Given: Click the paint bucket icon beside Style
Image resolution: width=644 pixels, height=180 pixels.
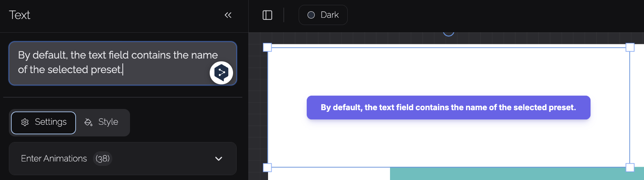Looking at the screenshot, I should pyautogui.click(x=88, y=122).
